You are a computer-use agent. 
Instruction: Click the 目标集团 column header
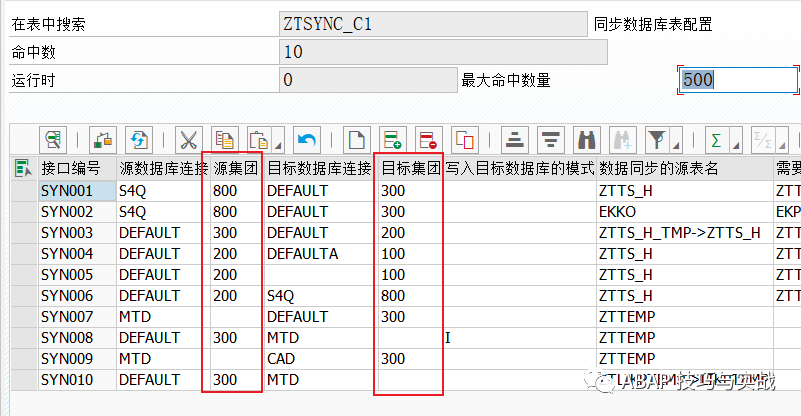pos(411,168)
